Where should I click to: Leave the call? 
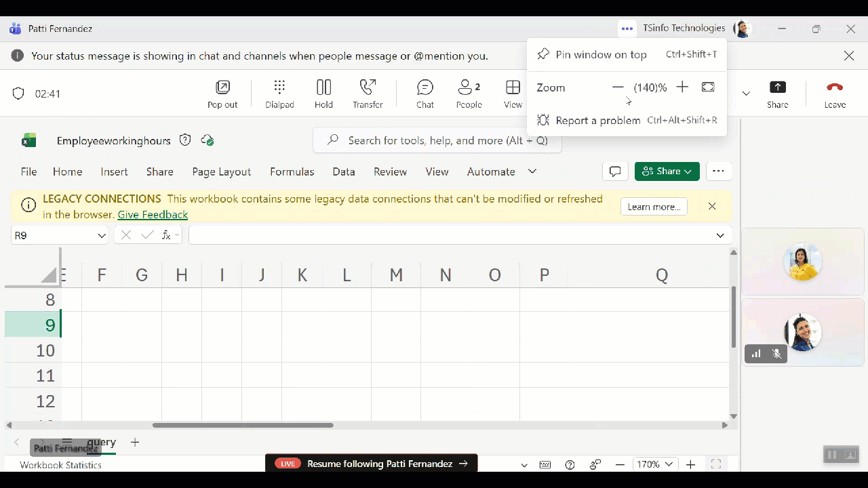click(x=835, y=94)
